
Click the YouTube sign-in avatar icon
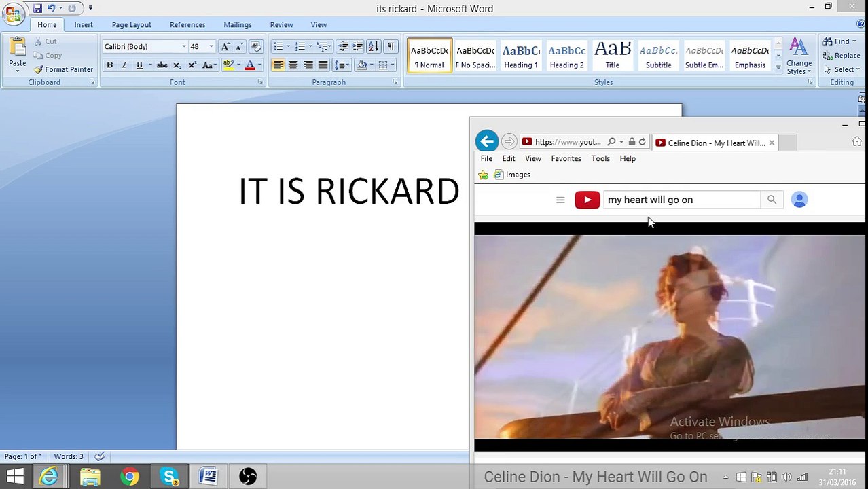799,200
